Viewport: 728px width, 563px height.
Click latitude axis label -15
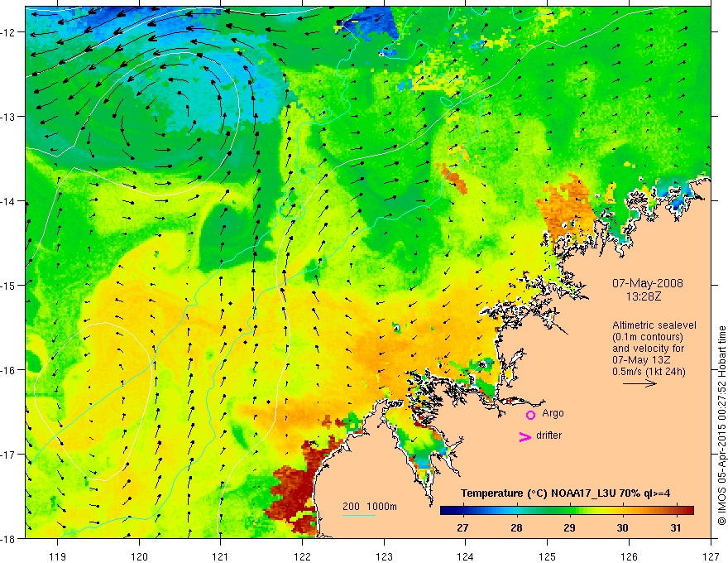(8, 286)
